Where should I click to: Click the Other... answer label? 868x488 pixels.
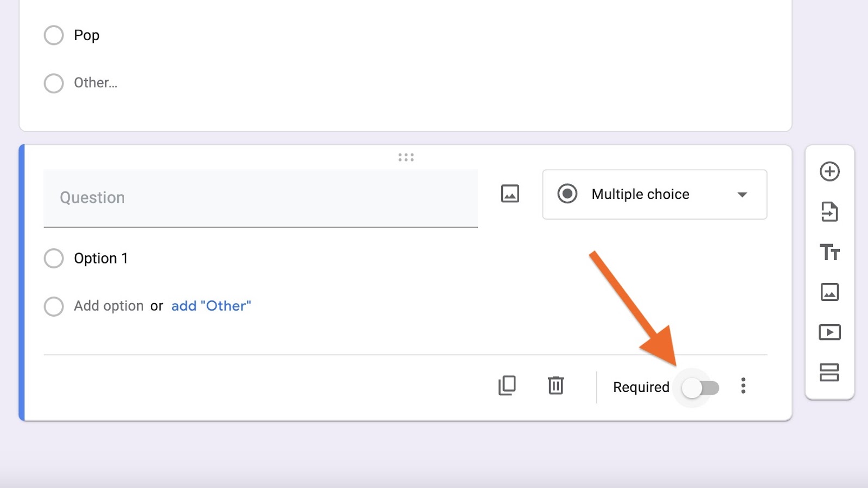[95, 83]
